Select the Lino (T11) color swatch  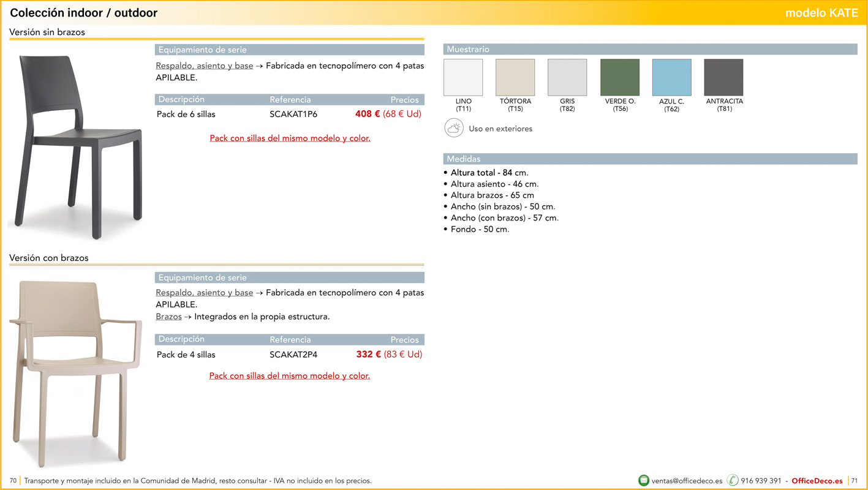pyautogui.click(x=463, y=78)
